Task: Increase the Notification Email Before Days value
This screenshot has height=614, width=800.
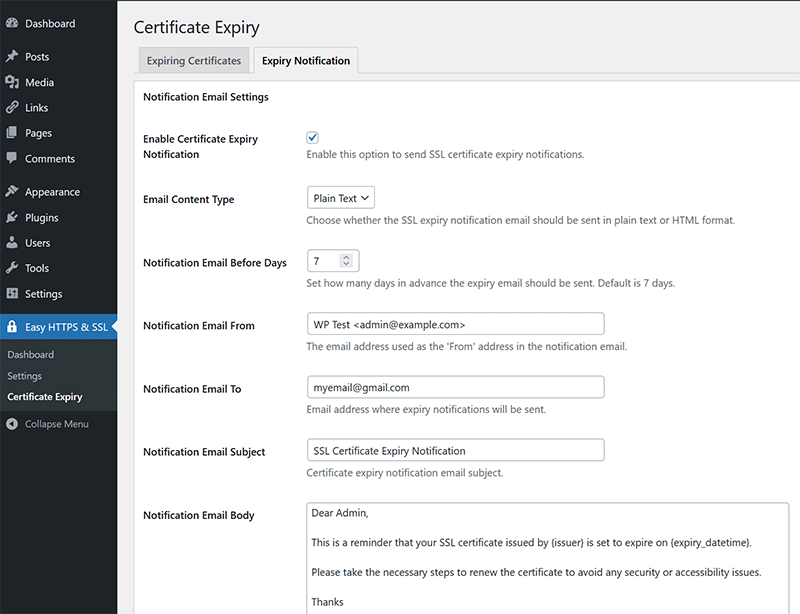Action: [346, 257]
